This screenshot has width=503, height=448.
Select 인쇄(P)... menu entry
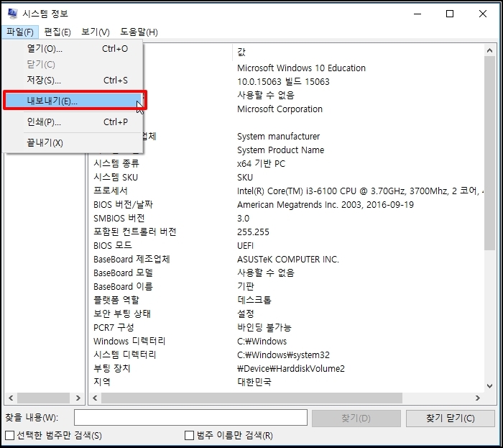click(x=73, y=122)
